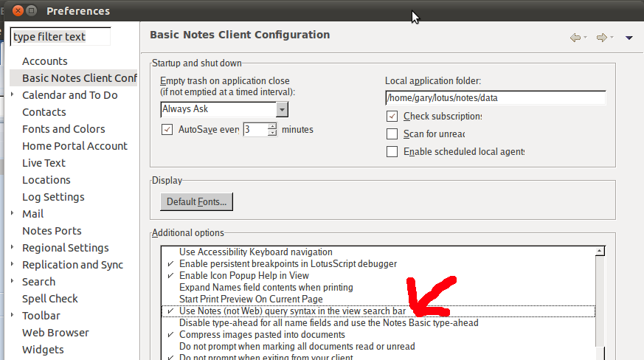Select Live Text preferences
Viewport: 644px width, 360px height.
coord(44,163)
